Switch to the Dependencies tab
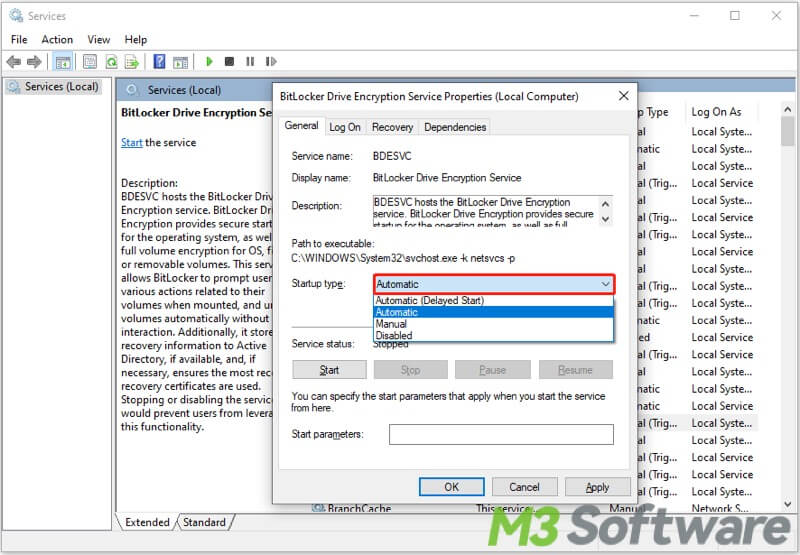The image size is (800, 555). 455,127
